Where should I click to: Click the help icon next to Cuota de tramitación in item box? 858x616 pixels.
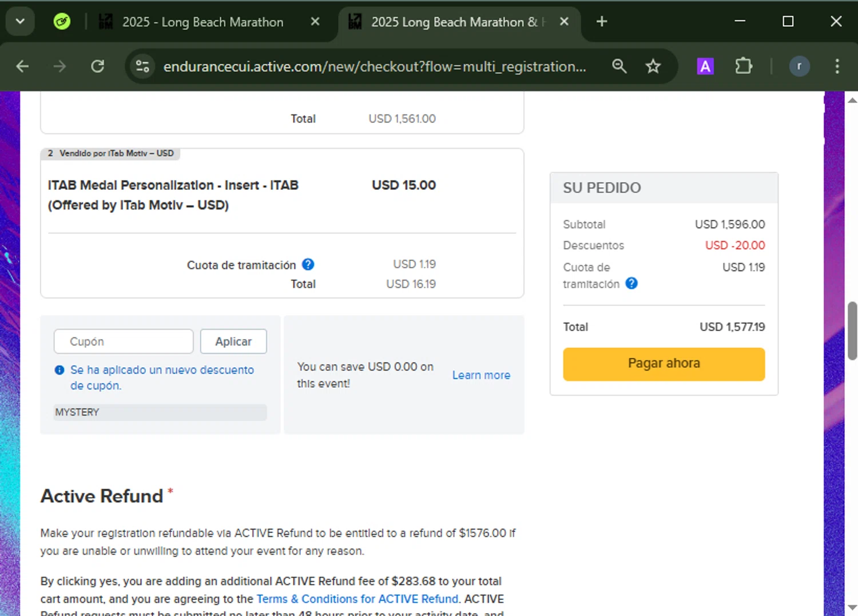[x=308, y=264]
